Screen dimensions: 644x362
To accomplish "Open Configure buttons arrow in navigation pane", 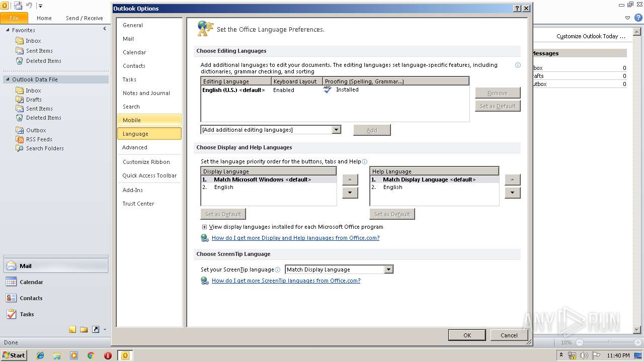I will [x=105, y=330].
